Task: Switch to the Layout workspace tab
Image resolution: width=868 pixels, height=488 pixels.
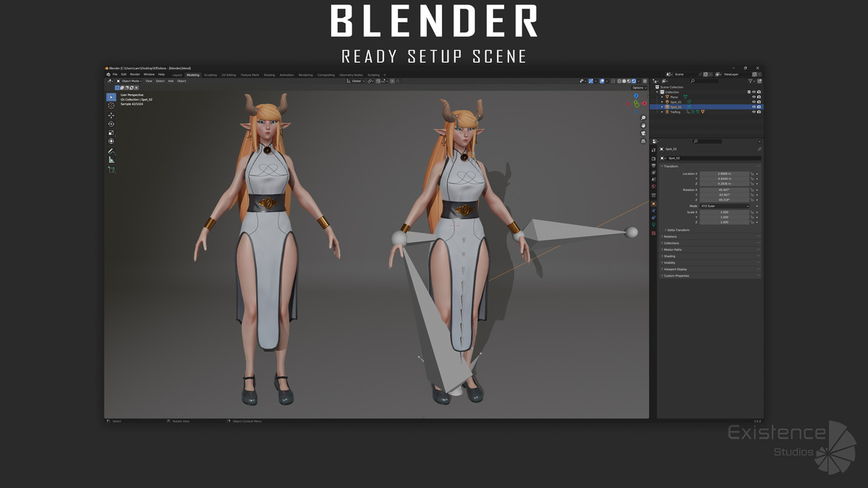Action: click(x=177, y=74)
